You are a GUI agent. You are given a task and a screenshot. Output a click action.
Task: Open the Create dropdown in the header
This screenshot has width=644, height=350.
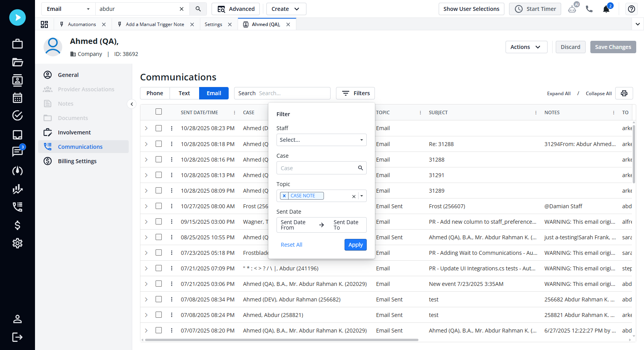click(x=286, y=9)
